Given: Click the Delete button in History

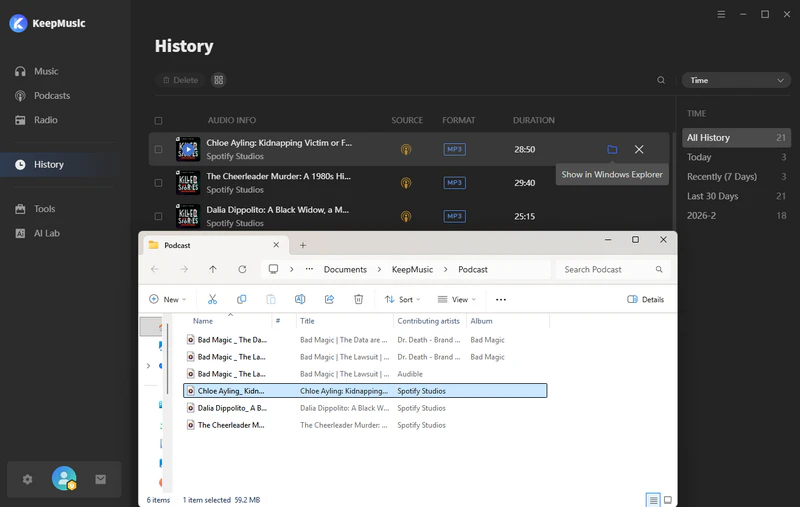Looking at the screenshot, I should (179, 80).
